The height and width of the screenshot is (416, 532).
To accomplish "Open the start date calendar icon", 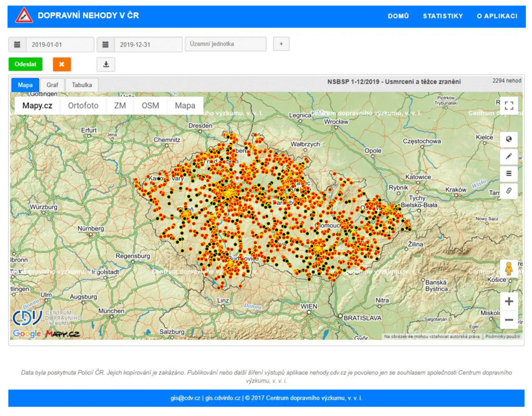I will [17, 45].
